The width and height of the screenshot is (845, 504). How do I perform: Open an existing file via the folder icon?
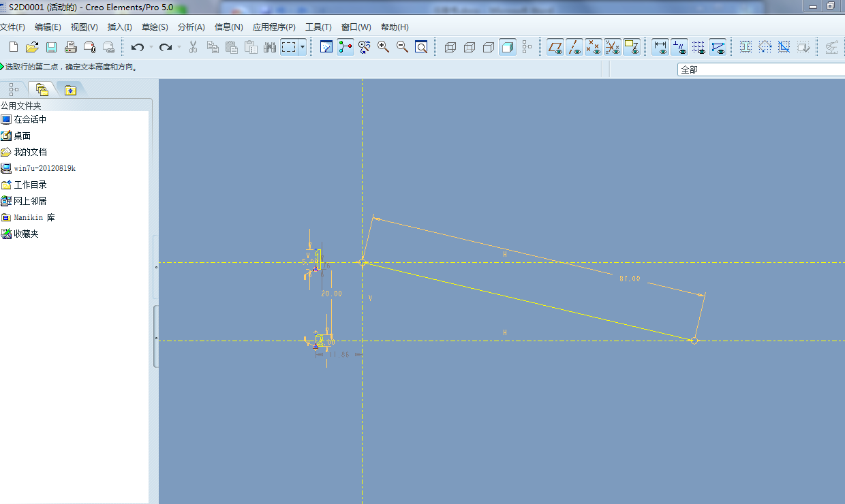tap(32, 47)
